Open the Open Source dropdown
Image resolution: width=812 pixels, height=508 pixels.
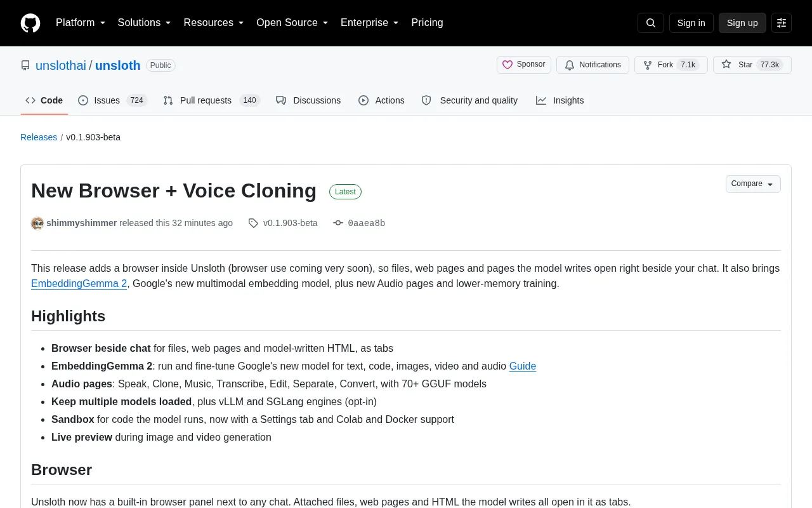click(292, 23)
